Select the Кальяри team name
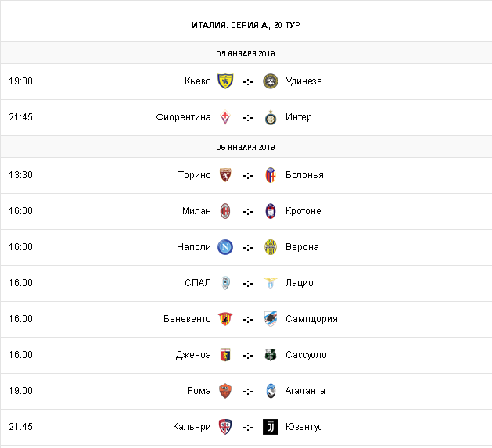 pyautogui.click(x=192, y=427)
